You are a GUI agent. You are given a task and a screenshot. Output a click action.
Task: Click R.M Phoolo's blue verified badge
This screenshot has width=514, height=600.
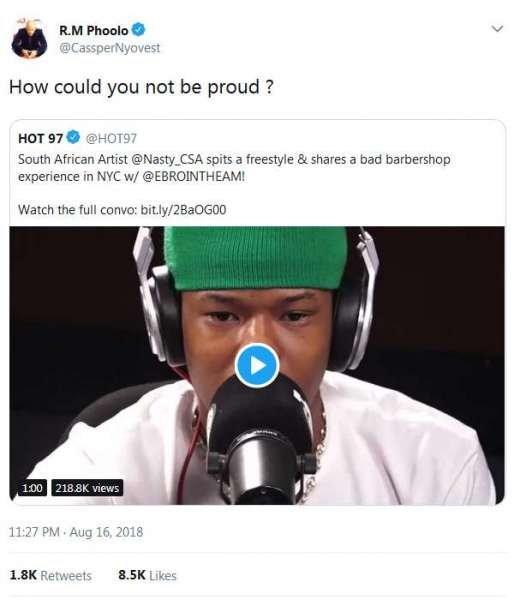[x=139, y=29]
